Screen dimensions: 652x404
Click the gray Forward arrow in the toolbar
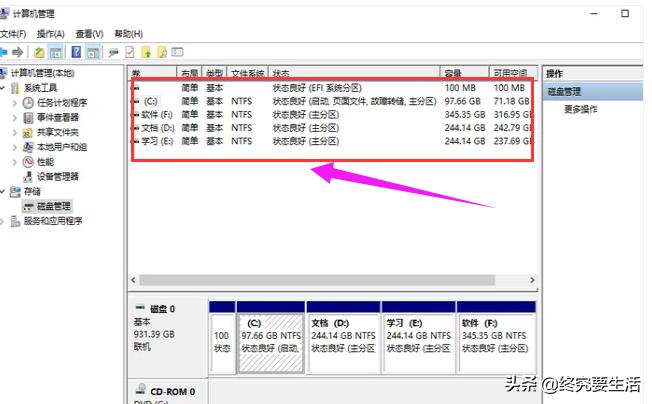(17, 52)
